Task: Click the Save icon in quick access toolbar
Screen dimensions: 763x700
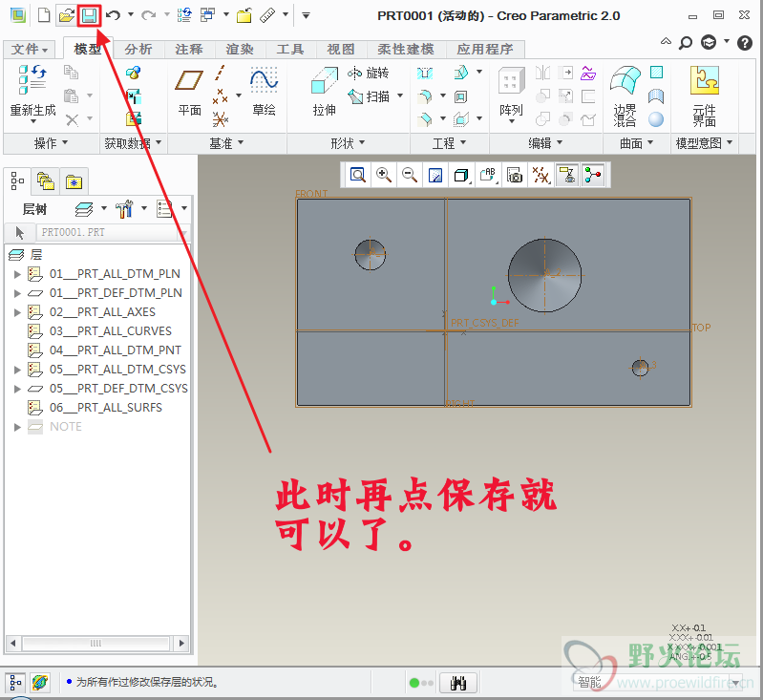Action: pyautogui.click(x=89, y=15)
